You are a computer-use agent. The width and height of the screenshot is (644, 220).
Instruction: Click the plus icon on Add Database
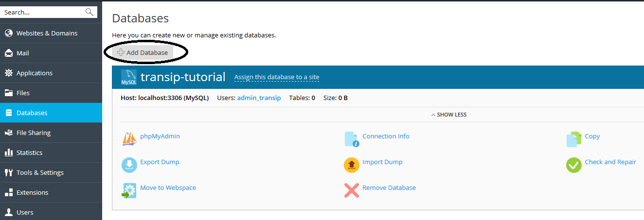coord(121,52)
